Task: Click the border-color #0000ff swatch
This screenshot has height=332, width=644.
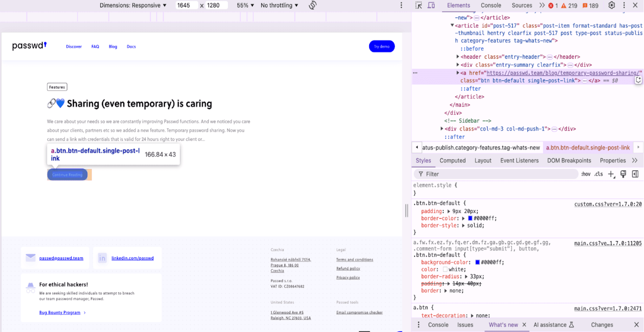Action: click(470, 218)
